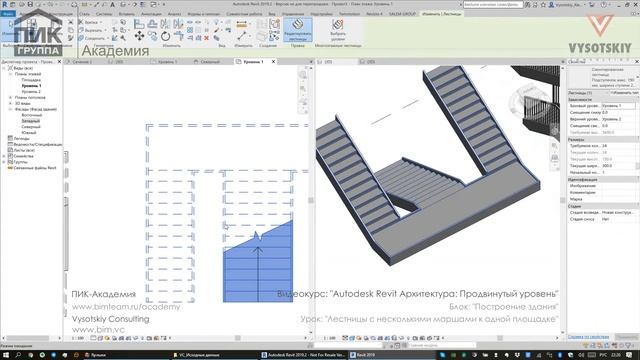Open the South elevation in browser
The width and height of the screenshot is (640, 360).
[x=29, y=133]
